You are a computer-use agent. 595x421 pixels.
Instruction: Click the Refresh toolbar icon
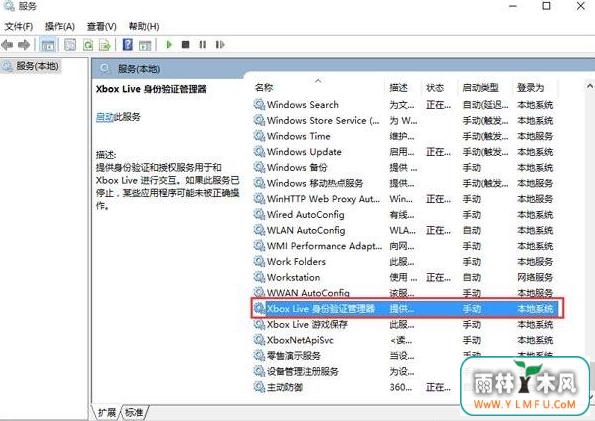pos(88,45)
